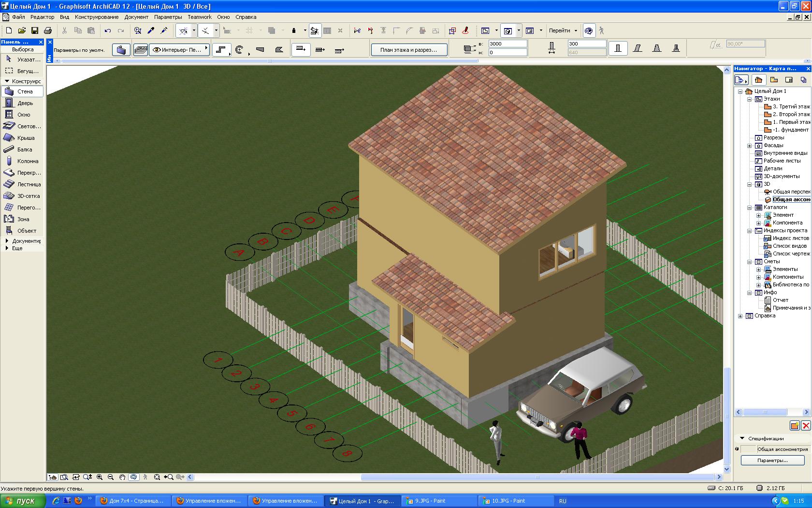Select the Зона (Zone) tool
This screenshot has height=508, width=812.
pos(22,219)
